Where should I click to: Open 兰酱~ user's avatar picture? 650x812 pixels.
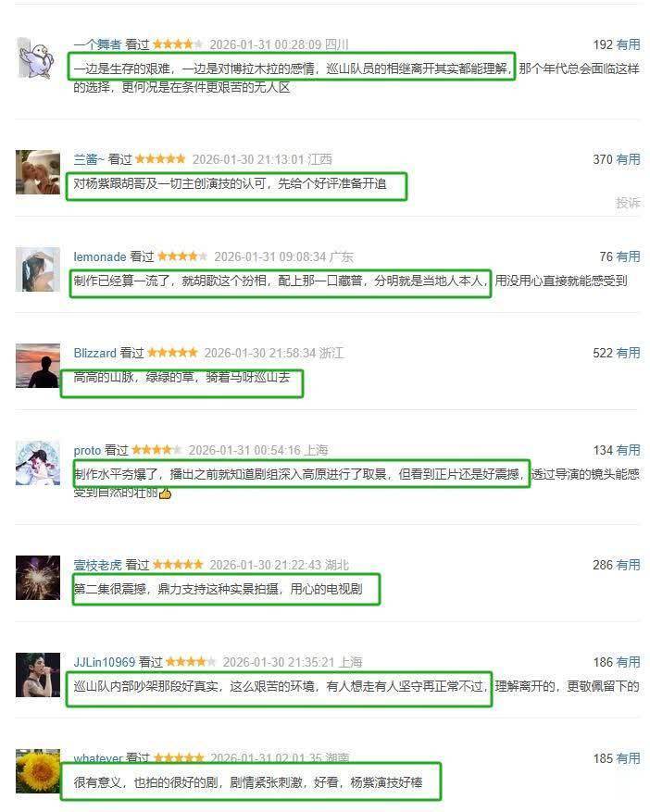[38, 172]
